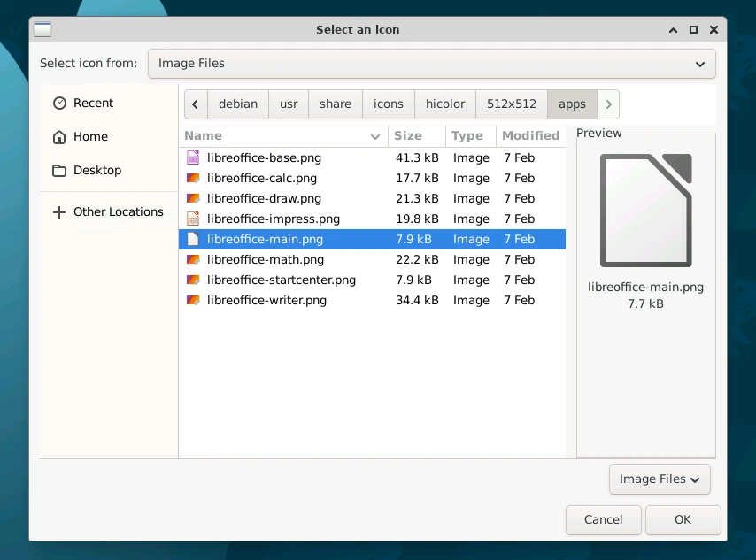Click the libreoffice-calc.png file icon
Image resolution: width=756 pixels, height=560 pixels.
[193, 178]
